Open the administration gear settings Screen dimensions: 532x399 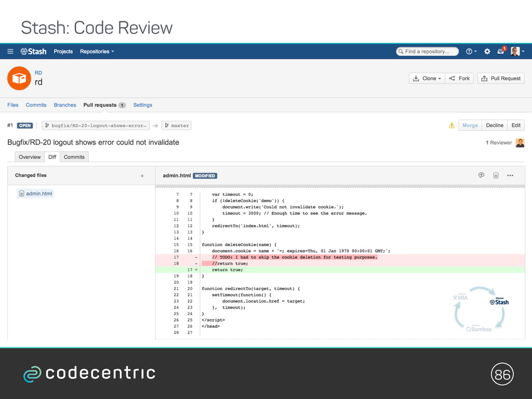tap(487, 51)
